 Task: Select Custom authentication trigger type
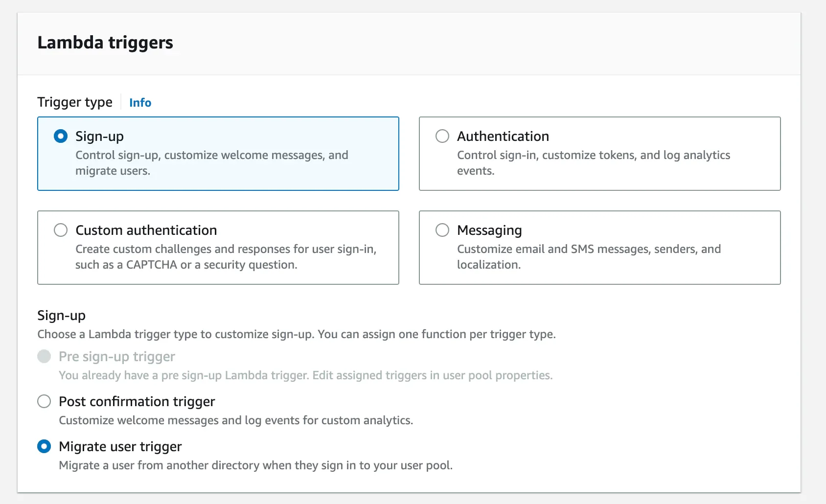click(x=61, y=230)
